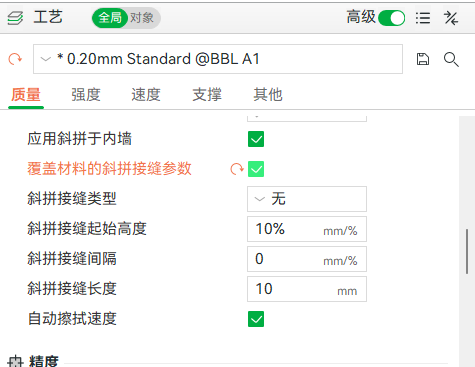Reset preset using the orange undo arrow
Viewport: 475px width, 367px height.
click(x=15, y=59)
